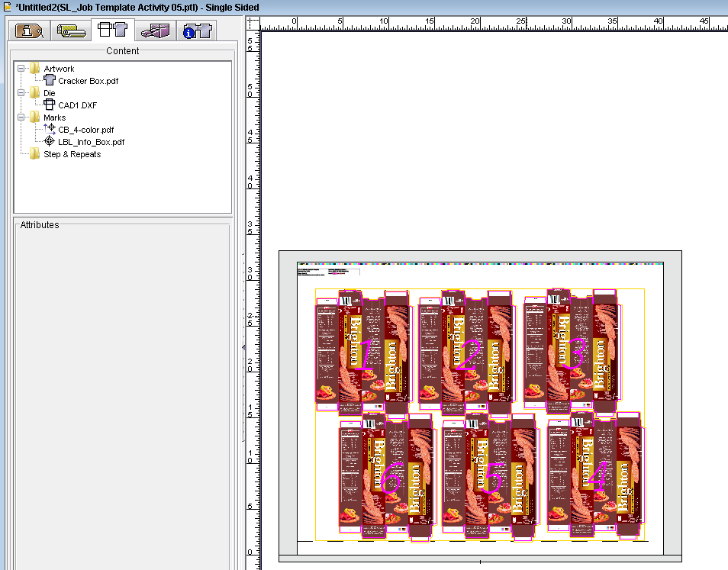Open the press layout tab icon
This screenshot has width=728, height=570.
click(155, 31)
